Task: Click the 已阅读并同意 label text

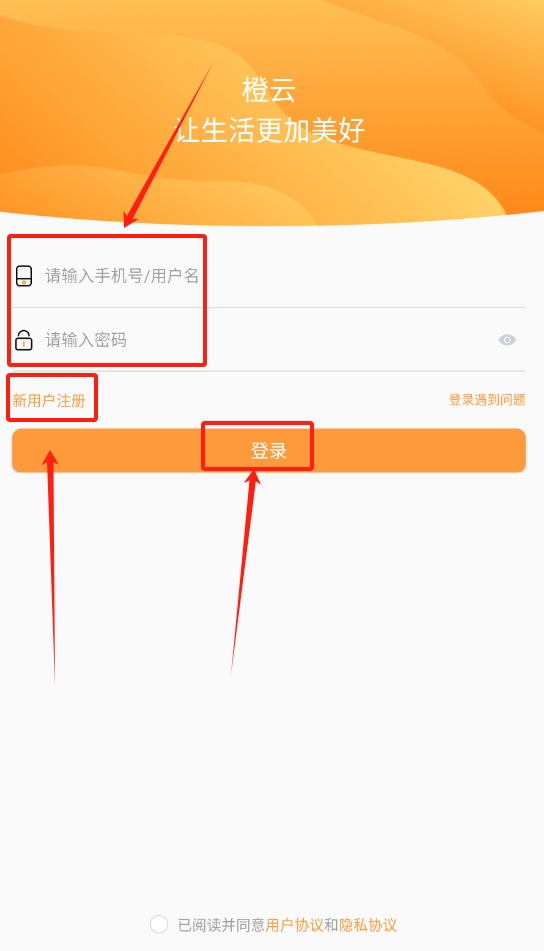Action: pos(221,925)
